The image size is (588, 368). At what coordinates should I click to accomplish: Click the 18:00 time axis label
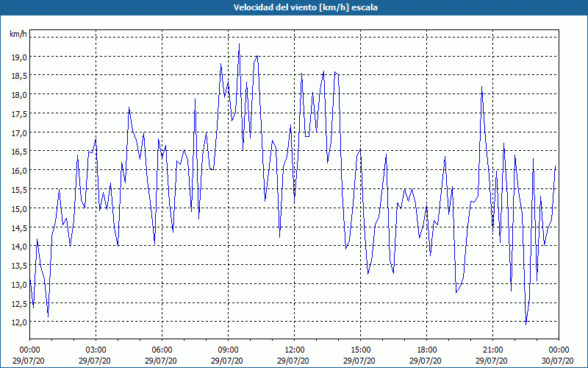[x=427, y=350]
